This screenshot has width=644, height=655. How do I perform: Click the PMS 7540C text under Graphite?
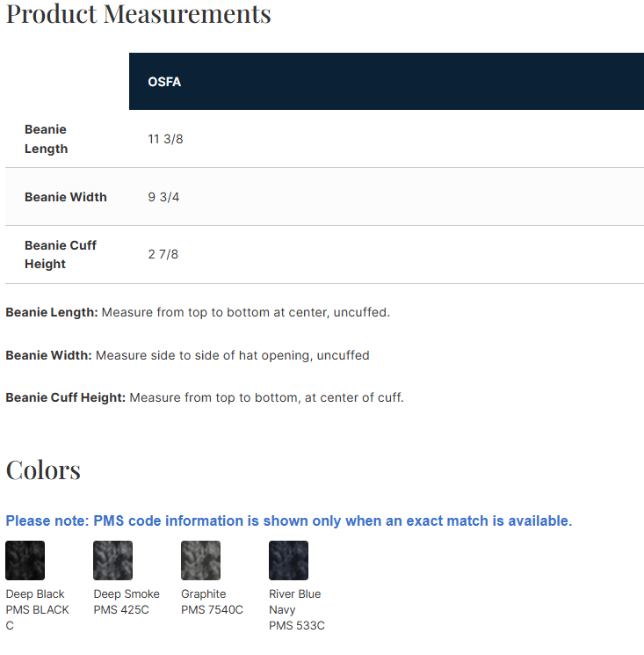212,609
